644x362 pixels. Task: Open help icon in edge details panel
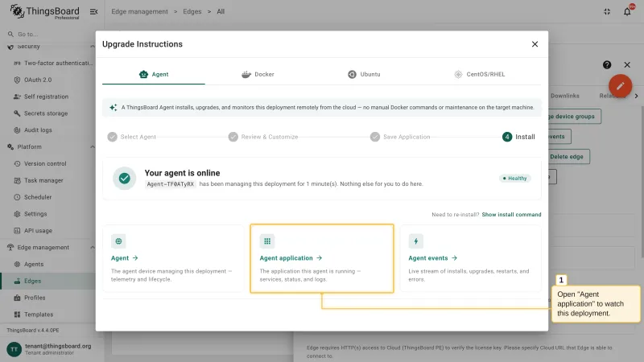pos(607,65)
